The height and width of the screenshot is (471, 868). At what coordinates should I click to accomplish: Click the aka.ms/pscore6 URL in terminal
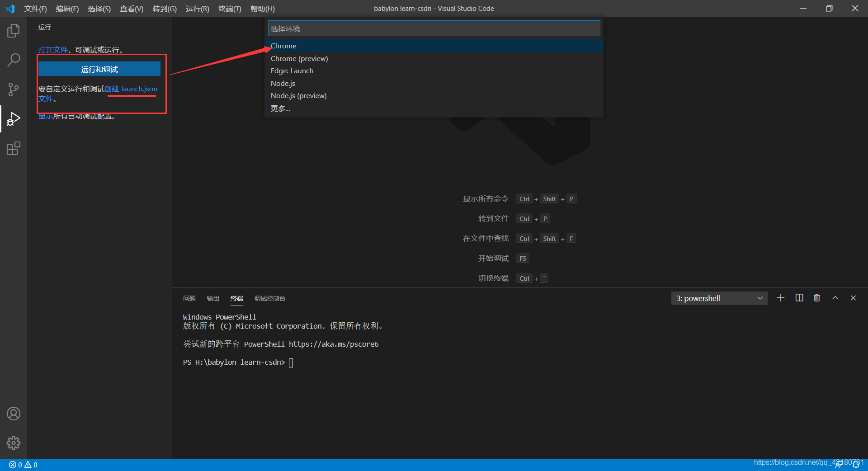[334, 344]
